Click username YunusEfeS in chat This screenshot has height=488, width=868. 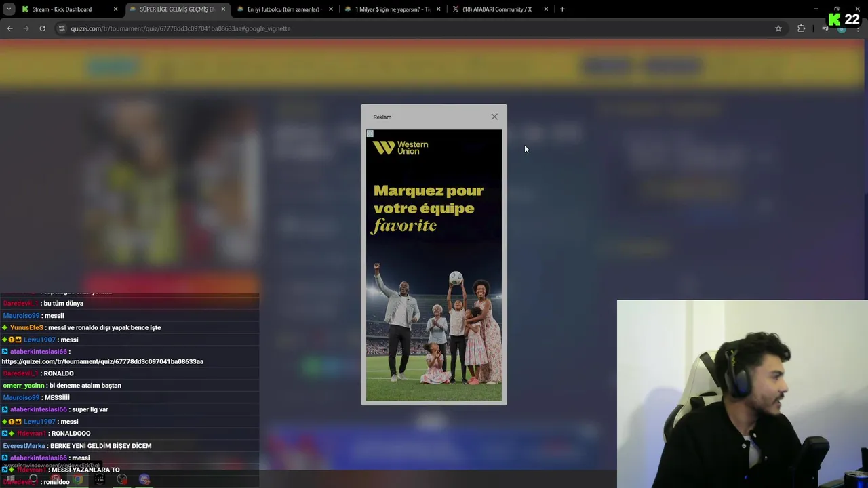tap(26, 327)
